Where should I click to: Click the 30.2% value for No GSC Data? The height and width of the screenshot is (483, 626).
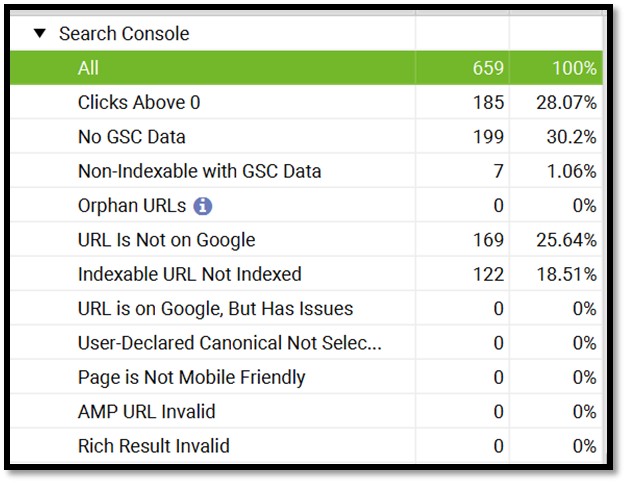(x=571, y=137)
